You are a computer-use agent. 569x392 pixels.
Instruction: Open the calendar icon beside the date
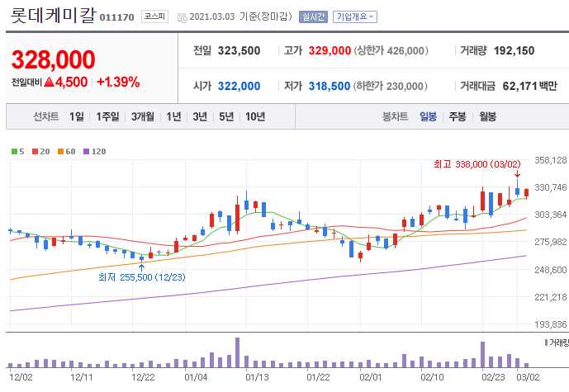click(x=183, y=17)
